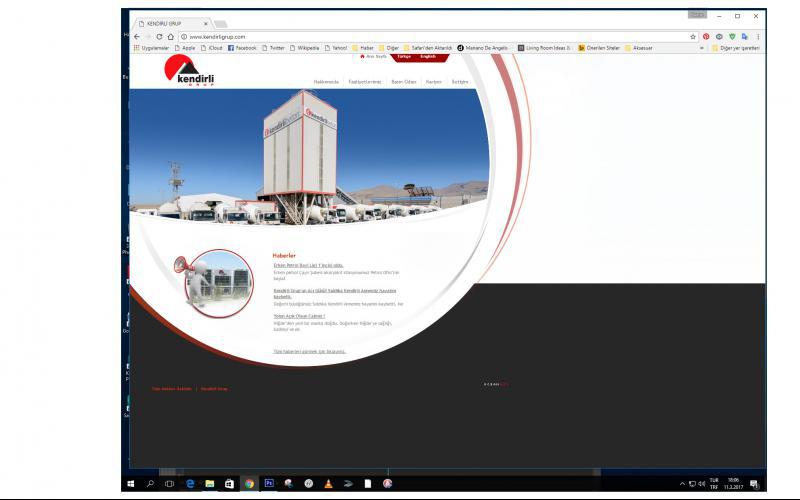Image resolution: width=800 pixels, height=500 pixels.
Task: Open the 'Tüm haberleri görmek için' link
Action: point(310,352)
